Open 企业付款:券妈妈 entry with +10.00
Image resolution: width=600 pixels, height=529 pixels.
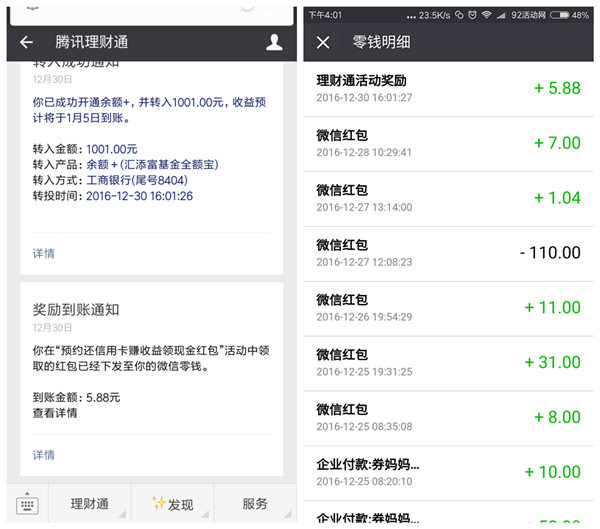[448, 472]
